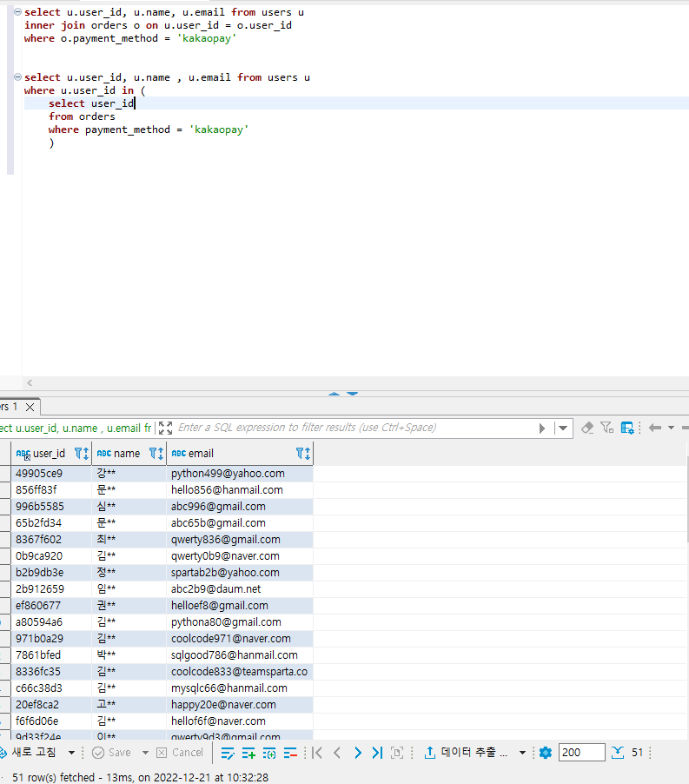
Task: Open the refresh options dropdown arrow
Action: click(71, 753)
